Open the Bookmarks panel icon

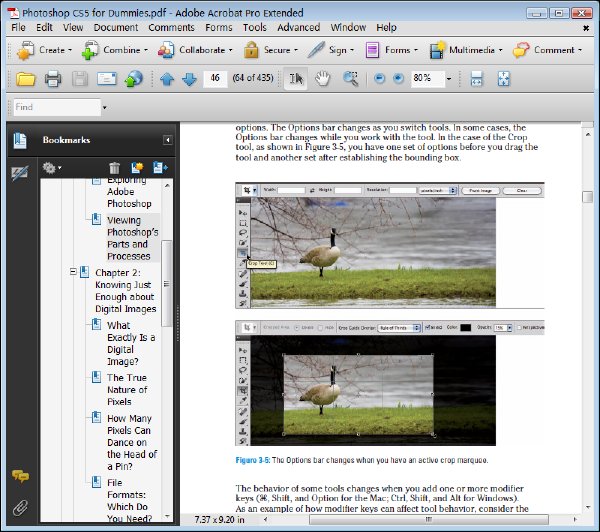20,140
